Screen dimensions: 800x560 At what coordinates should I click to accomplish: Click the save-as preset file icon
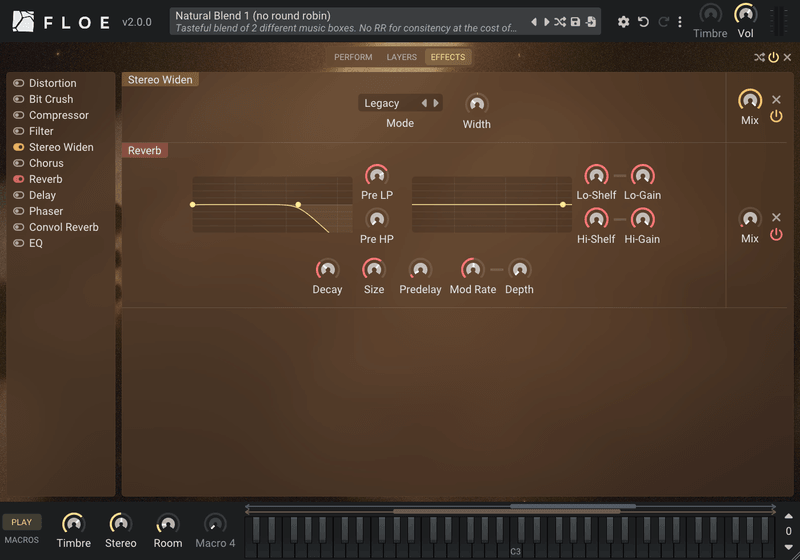pyautogui.click(x=590, y=22)
